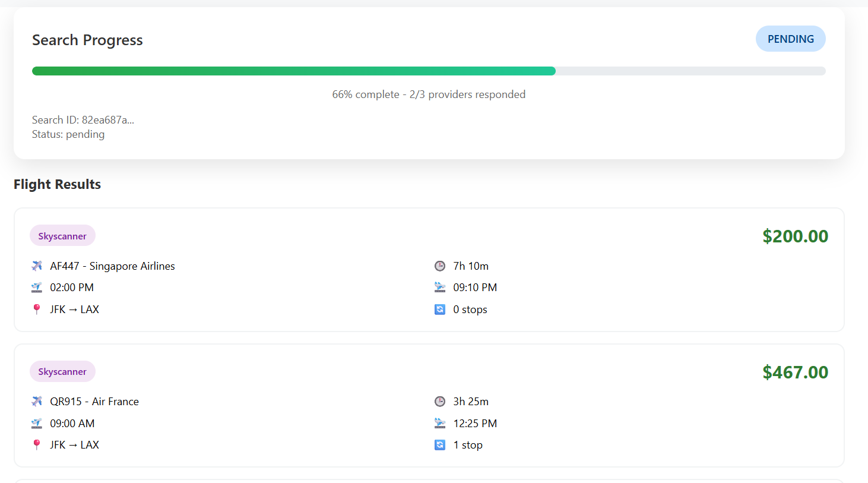Click arrival icon next to 09:10 PM
This screenshot has height=483, width=868.
tap(440, 288)
